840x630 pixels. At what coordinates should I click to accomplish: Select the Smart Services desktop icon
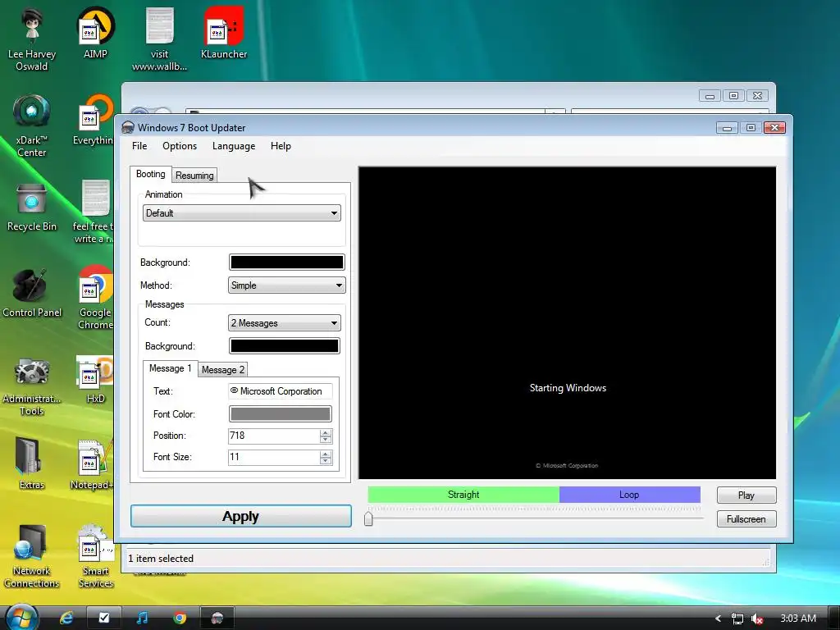[x=95, y=557]
